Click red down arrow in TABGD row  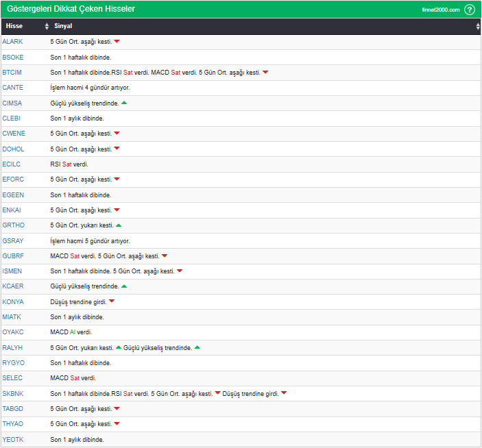tap(117, 408)
